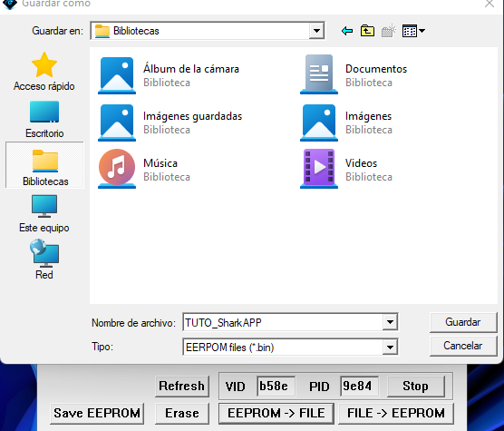Click the Cancelar button
Screen dimensions: 504x431
(463, 346)
